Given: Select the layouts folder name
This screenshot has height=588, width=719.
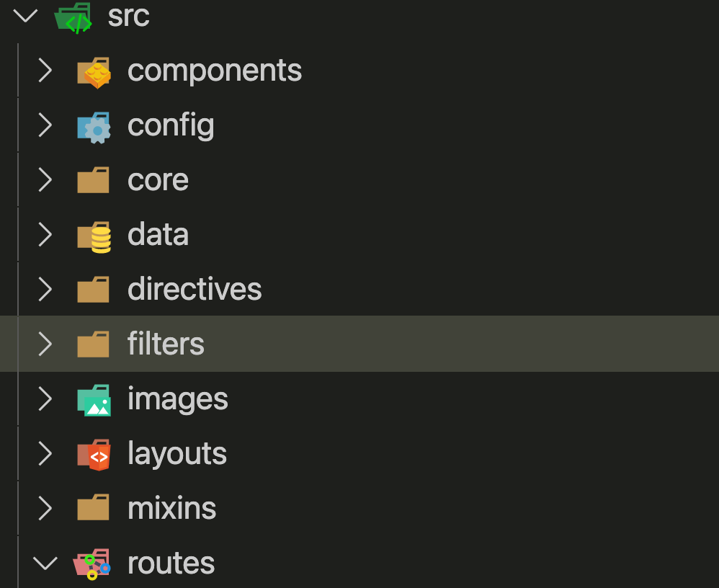Looking at the screenshot, I should pyautogui.click(x=177, y=454).
